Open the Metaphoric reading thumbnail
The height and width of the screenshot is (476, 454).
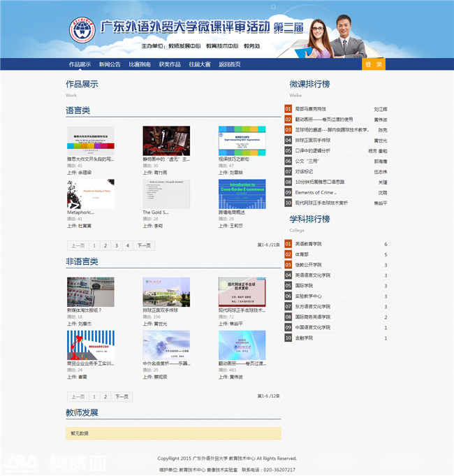click(x=90, y=194)
